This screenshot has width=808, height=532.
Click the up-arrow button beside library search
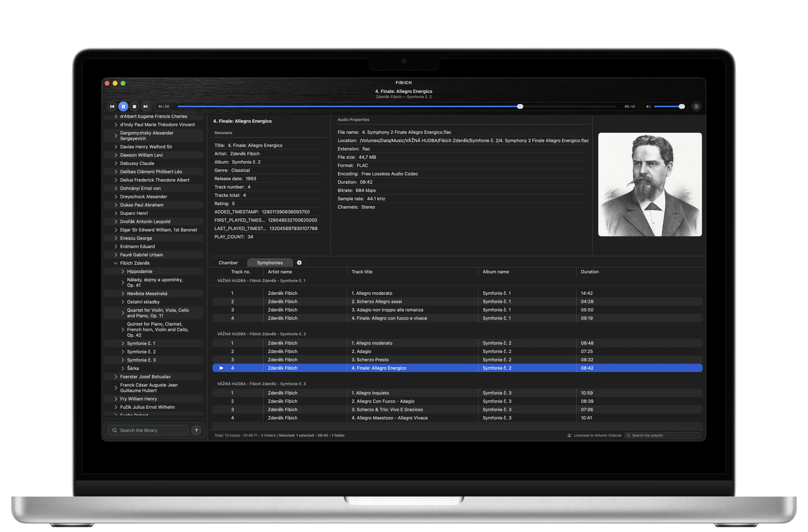(x=196, y=430)
